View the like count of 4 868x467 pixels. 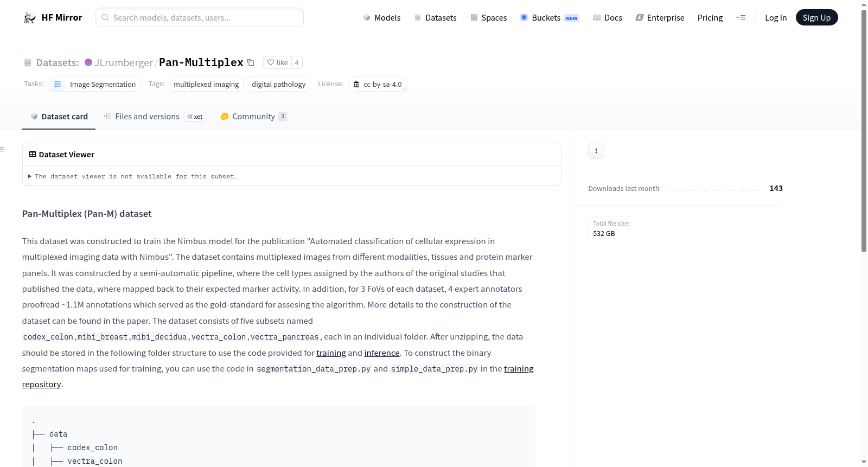(297, 62)
